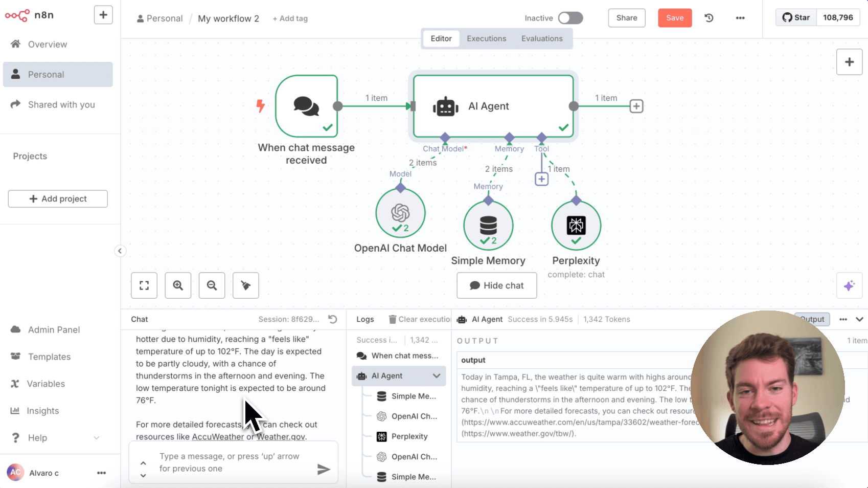This screenshot has width=868, height=488.
Task: Open workflow history icon
Action: point(709,18)
